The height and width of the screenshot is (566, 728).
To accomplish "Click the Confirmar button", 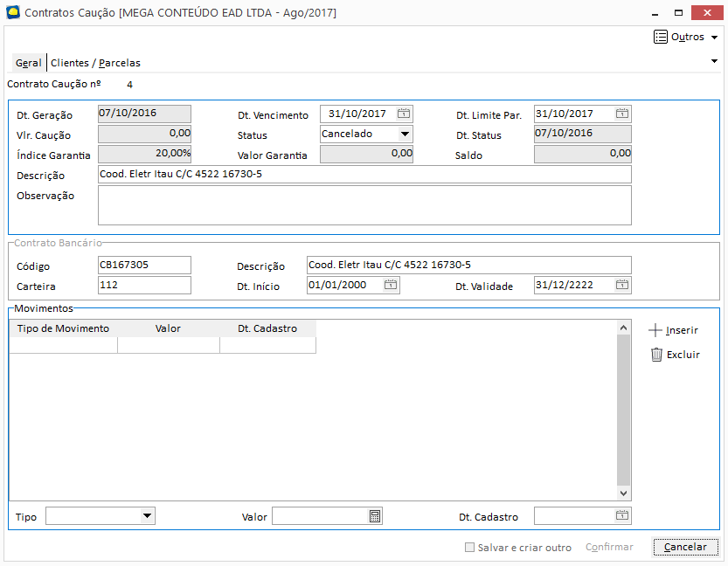I will coord(609,547).
